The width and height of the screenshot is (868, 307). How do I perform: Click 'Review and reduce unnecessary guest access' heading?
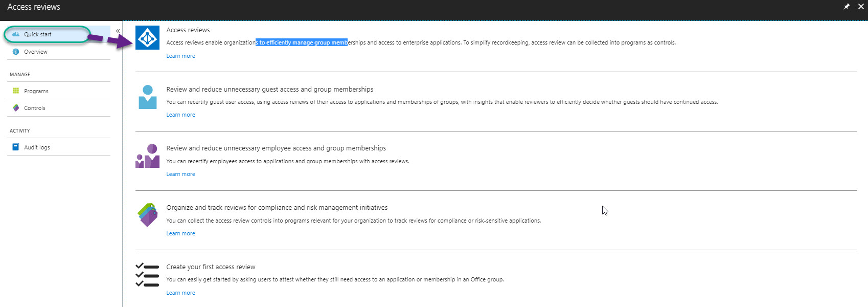[x=270, y=89]
